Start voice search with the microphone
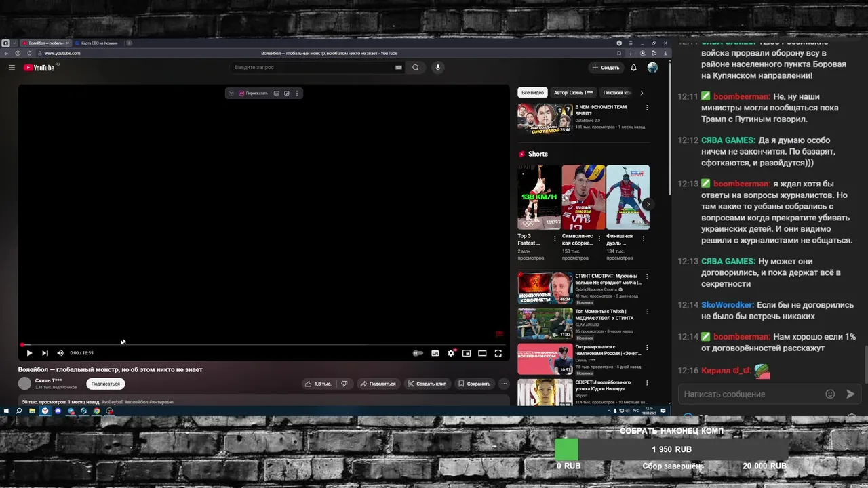Viewport: 868px width, 488px height. [x=438, y=67]
